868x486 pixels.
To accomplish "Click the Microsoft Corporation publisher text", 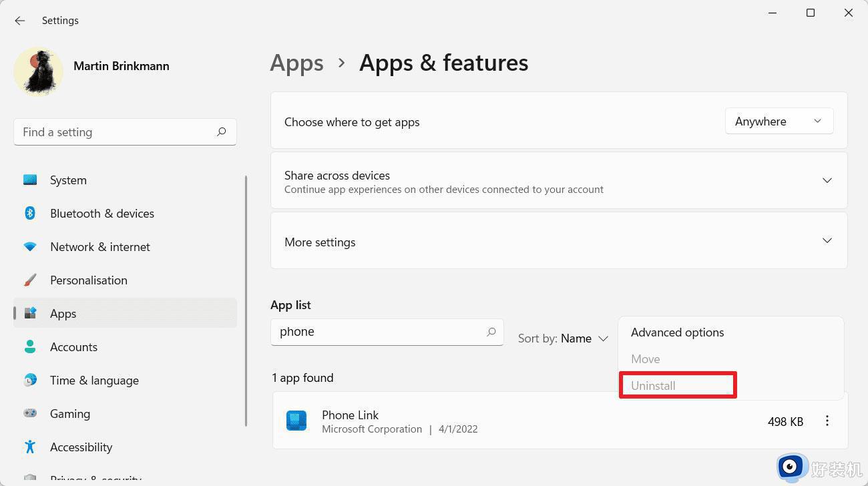I will point(372,429).
